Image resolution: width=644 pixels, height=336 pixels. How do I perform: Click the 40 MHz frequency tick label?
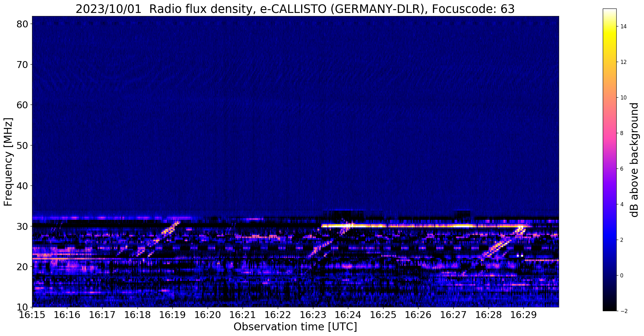pyautogui.click(x=23, y=186)
